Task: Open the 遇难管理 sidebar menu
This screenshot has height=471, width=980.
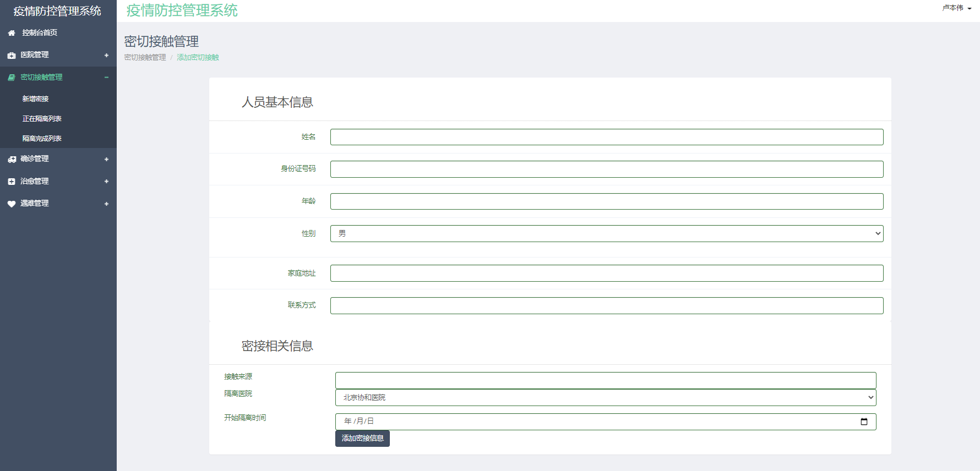Action: (x=58, y=204)
